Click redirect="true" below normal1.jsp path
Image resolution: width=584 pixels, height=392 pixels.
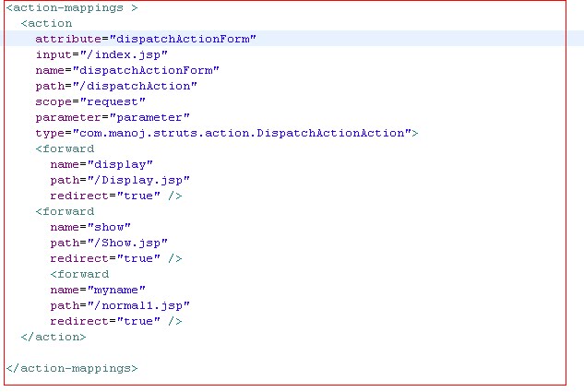[116, 321]
